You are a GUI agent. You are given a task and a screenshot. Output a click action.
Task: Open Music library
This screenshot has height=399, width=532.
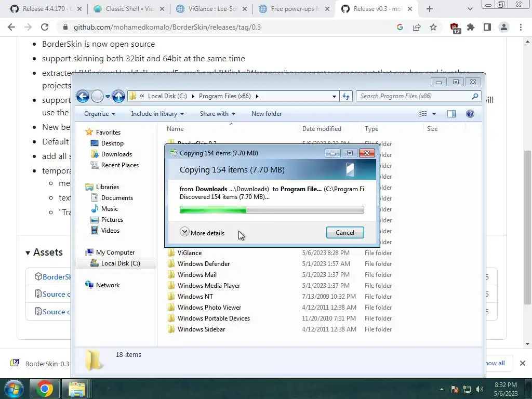104,209
